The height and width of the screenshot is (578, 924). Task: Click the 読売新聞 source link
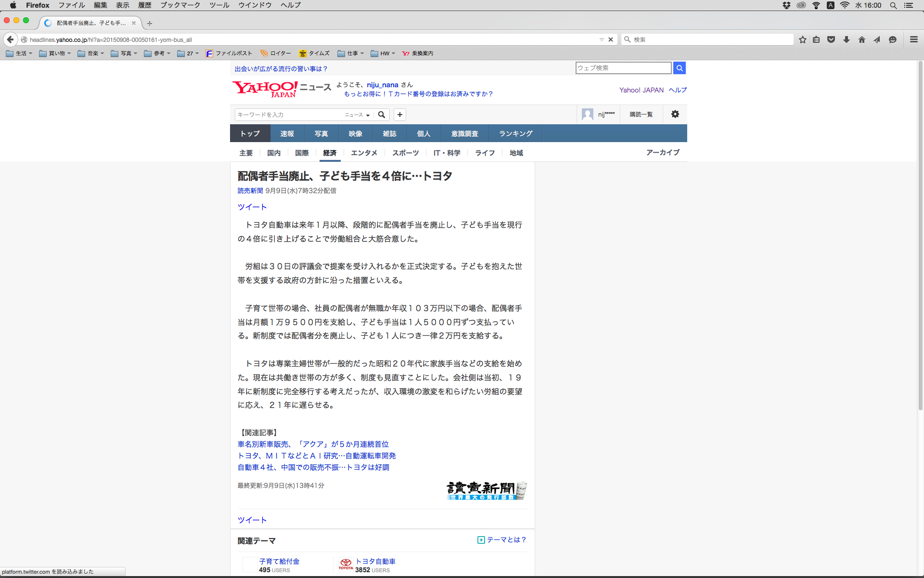coord(250,191)
